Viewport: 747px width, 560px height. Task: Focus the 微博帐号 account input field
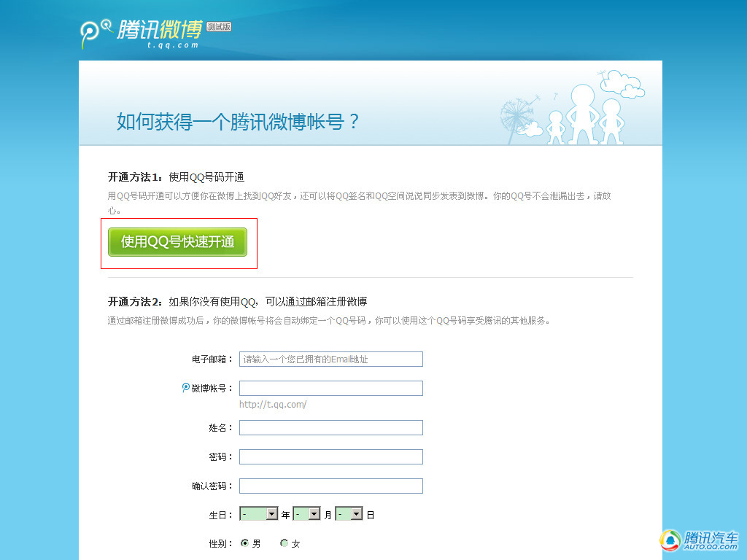pyautogui.click(x=331, y=388)
